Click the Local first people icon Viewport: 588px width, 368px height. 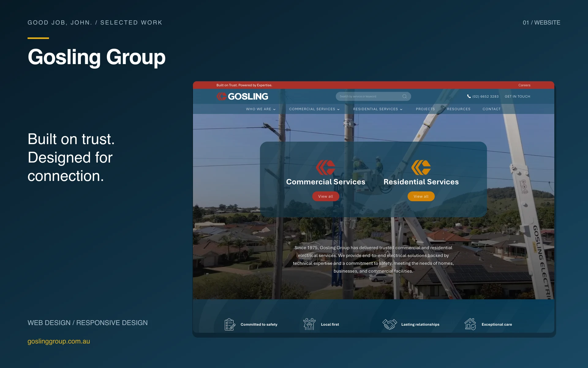309,324
